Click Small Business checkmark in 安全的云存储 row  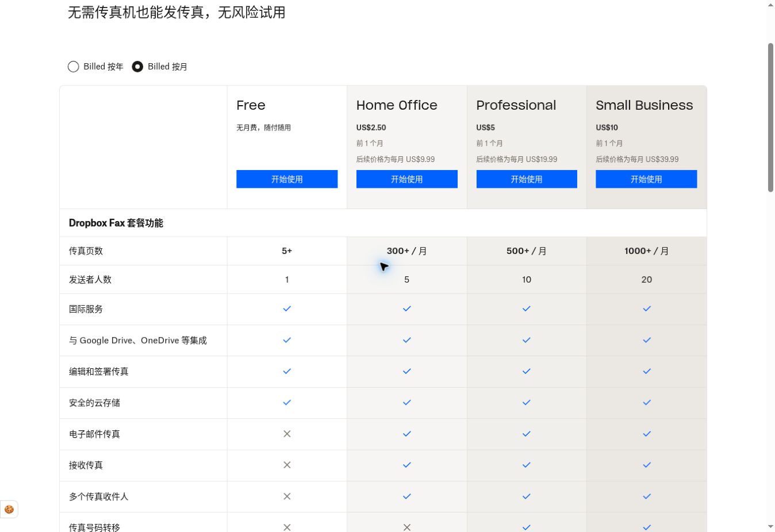[647, 402]
